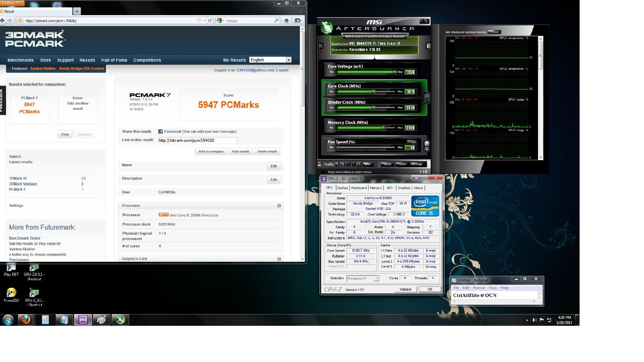Click the Firefox home icon
644x362 pixels.
tap(286, 20)
